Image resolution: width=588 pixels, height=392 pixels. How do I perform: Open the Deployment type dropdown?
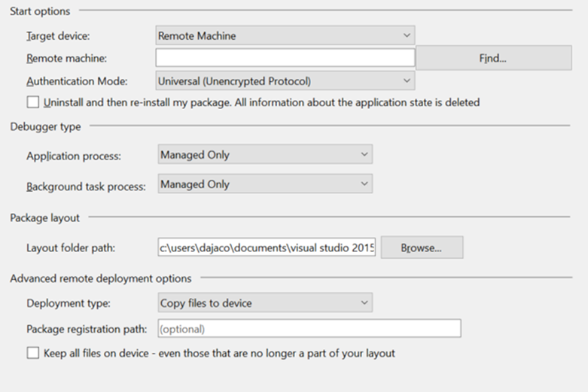[265, 303]
